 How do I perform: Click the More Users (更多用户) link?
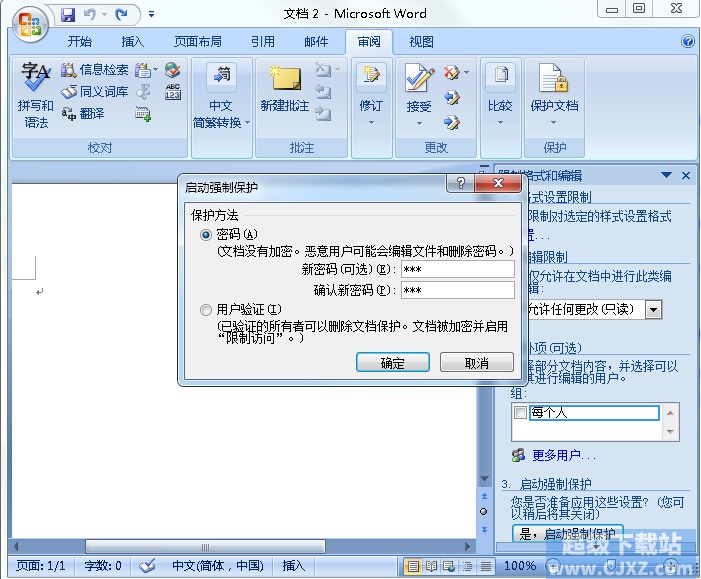point(556,455)
